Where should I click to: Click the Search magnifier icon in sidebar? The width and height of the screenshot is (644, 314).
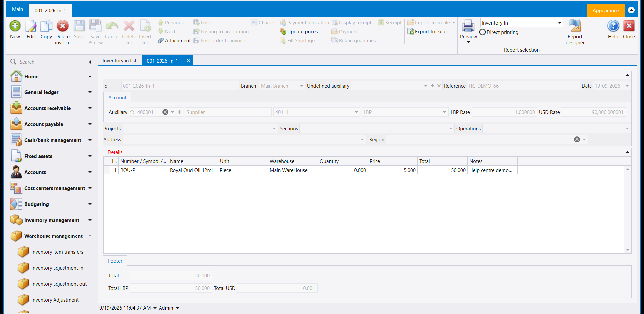(13, 62)
